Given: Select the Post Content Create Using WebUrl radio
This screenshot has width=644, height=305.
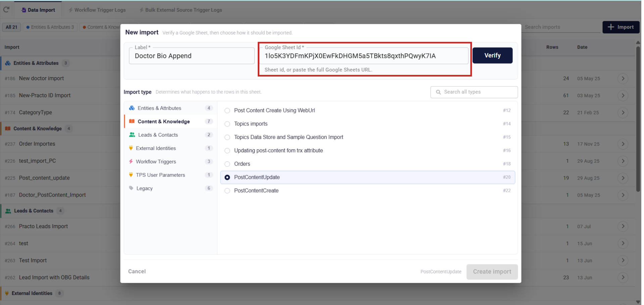Looking at the screenshot, I should pyautogui.click(x=227, y=110).
